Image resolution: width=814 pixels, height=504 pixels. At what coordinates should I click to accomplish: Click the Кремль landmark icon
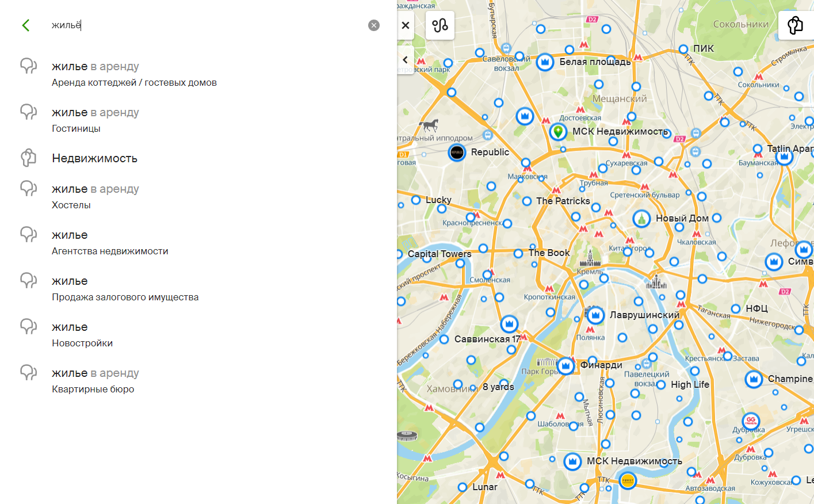pyautogui.click(x=590, y=259)
